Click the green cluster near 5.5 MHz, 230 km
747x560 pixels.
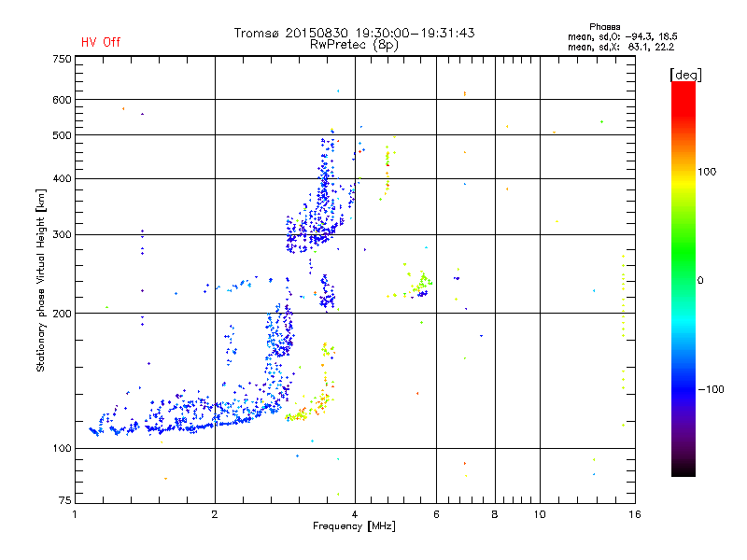tap(421, 282)
